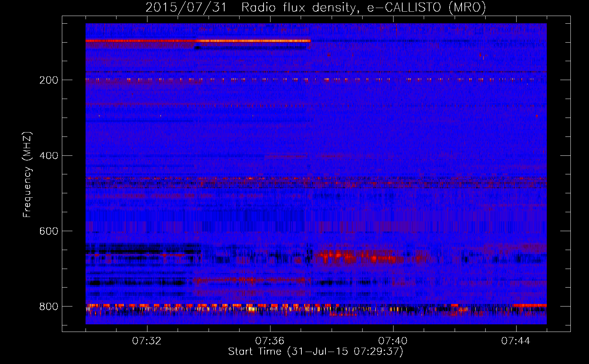
Task: Click the 600 frequency tick label
Action: click(x=48, y=231)
